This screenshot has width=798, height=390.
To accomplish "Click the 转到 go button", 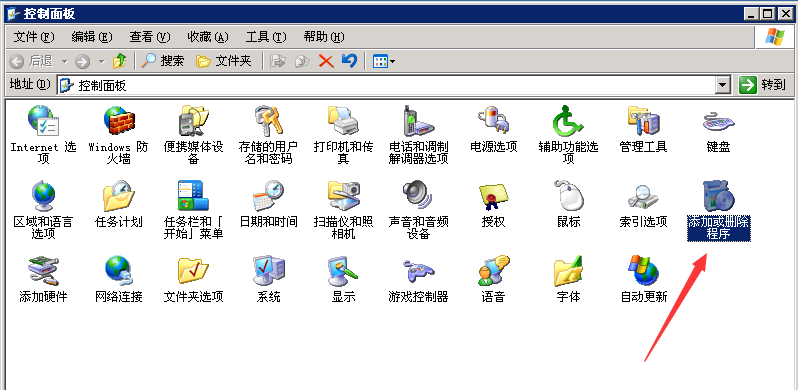I will 762,85.
